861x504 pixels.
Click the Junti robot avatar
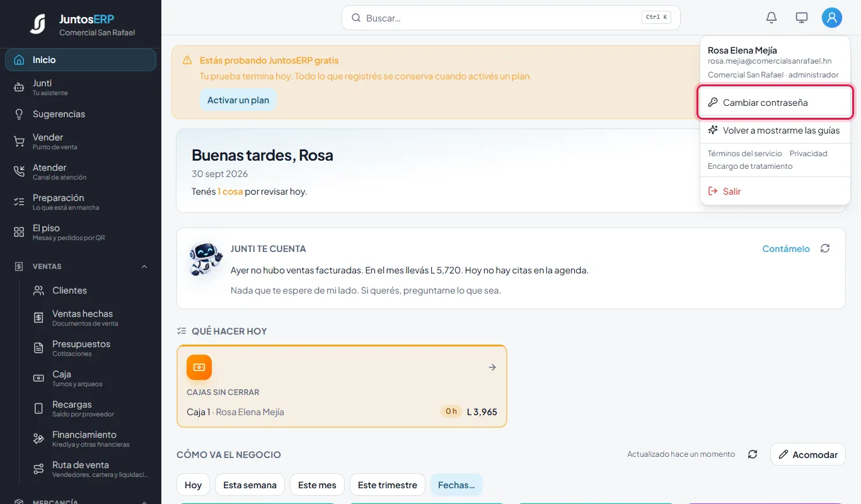tap(206, 259)
